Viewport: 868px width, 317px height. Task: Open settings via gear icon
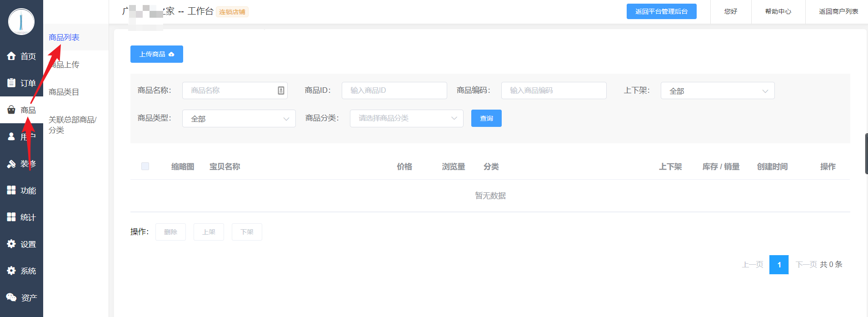point(11,244)
